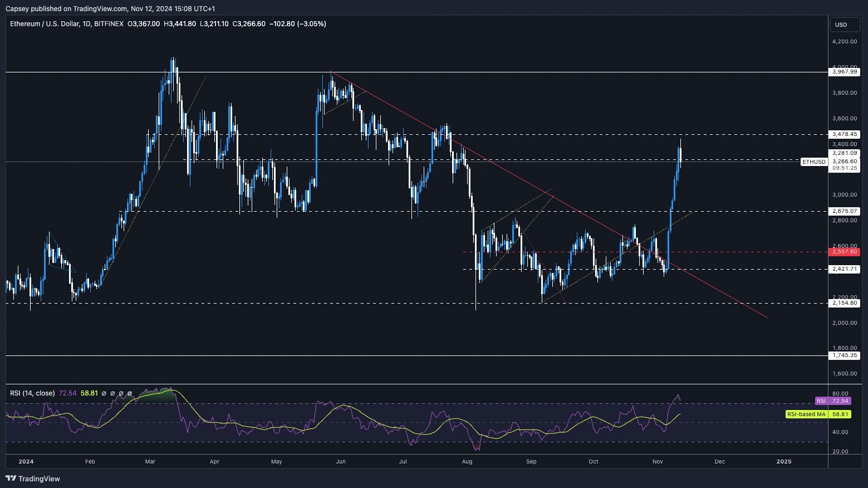
Task: Click the close price C3,266.60 in the header
Action: click(248, 24)
